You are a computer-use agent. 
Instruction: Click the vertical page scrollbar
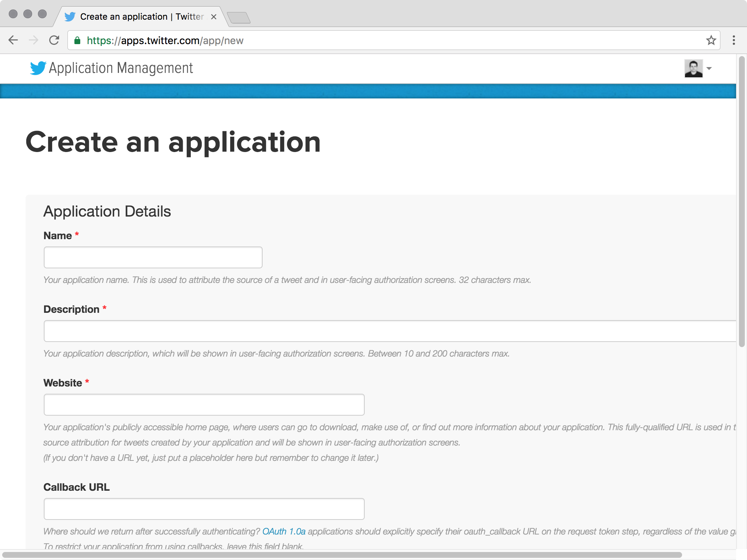click(x=742, y=201)
